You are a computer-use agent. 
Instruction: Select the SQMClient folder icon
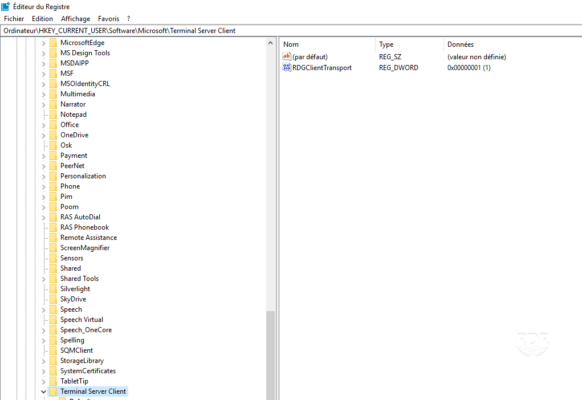pyautogui.click(x=53, y=351)
